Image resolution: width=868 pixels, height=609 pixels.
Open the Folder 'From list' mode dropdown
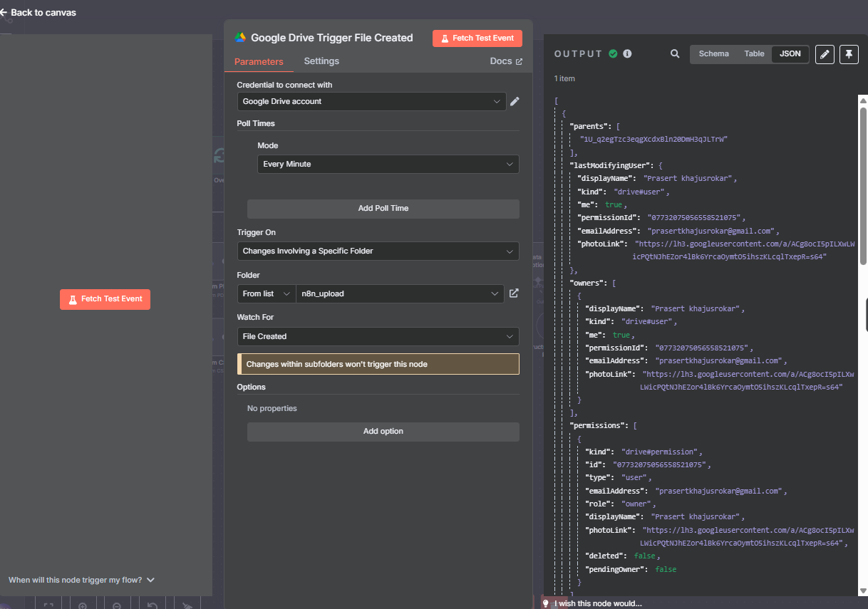267,293
